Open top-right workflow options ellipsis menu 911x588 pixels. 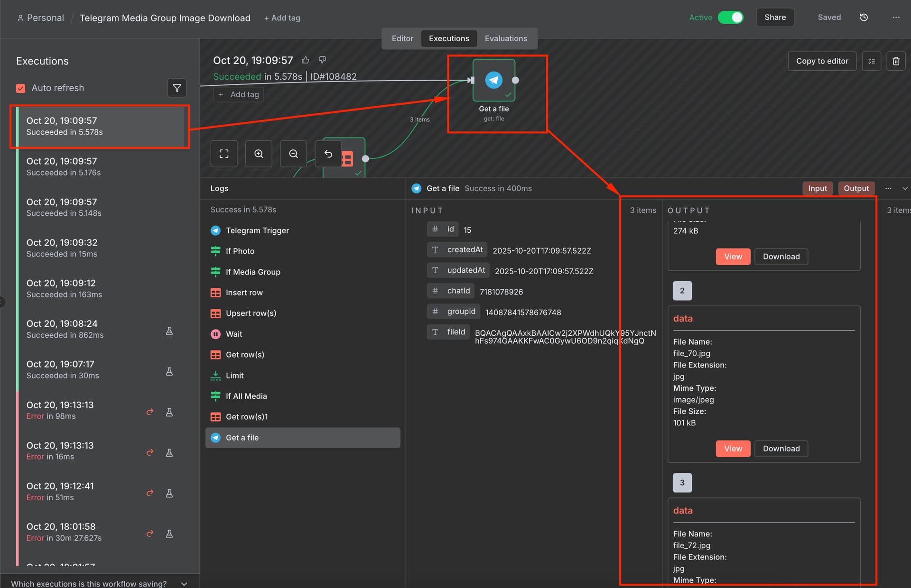coord(896,18)
